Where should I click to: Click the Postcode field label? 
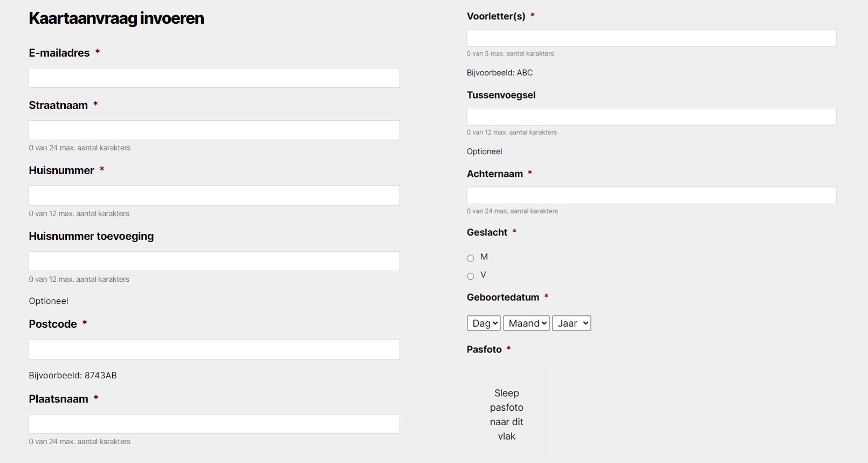coord(53,324)
